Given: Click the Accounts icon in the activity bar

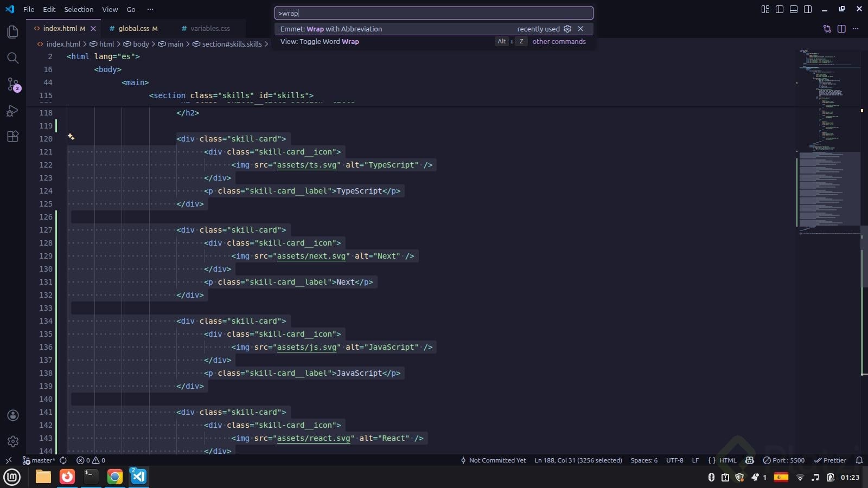Looking at the screenshot, I should [x=13, y=415].
